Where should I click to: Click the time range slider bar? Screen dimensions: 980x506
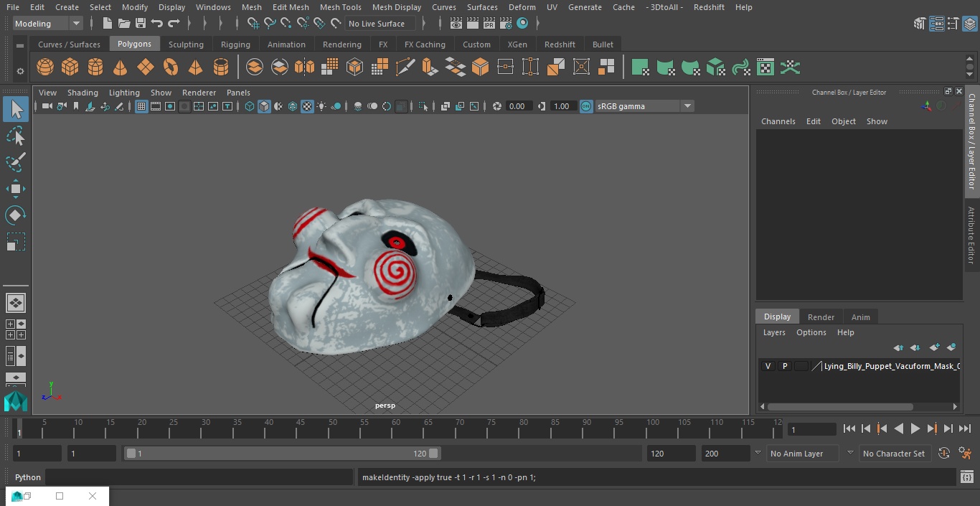(283, 454)
